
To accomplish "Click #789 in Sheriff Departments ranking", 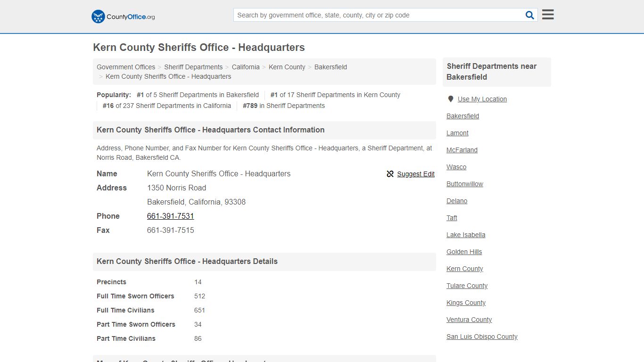I will pos(284,106).
